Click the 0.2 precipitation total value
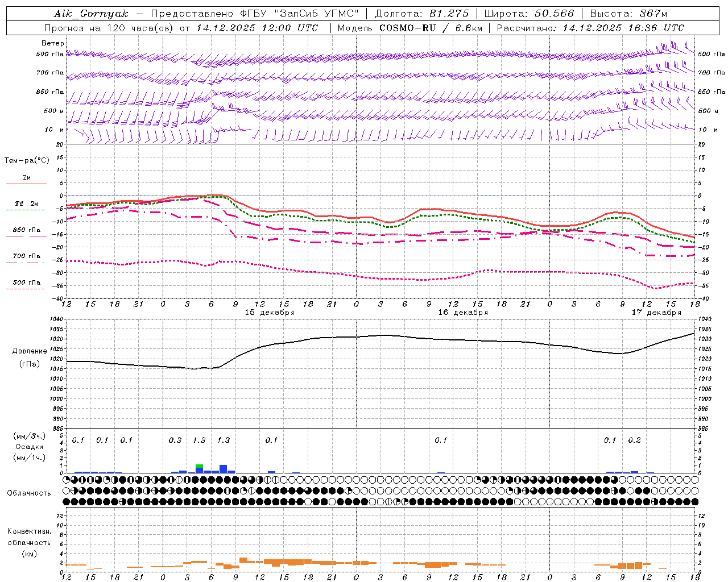 (x=634, y=440)
